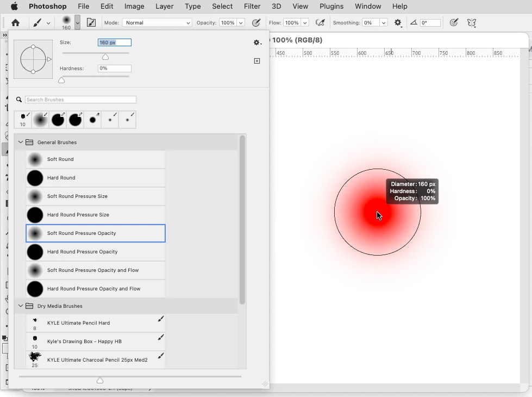
Task: Open the Edit menu
Action: click(x=107, y=6)
